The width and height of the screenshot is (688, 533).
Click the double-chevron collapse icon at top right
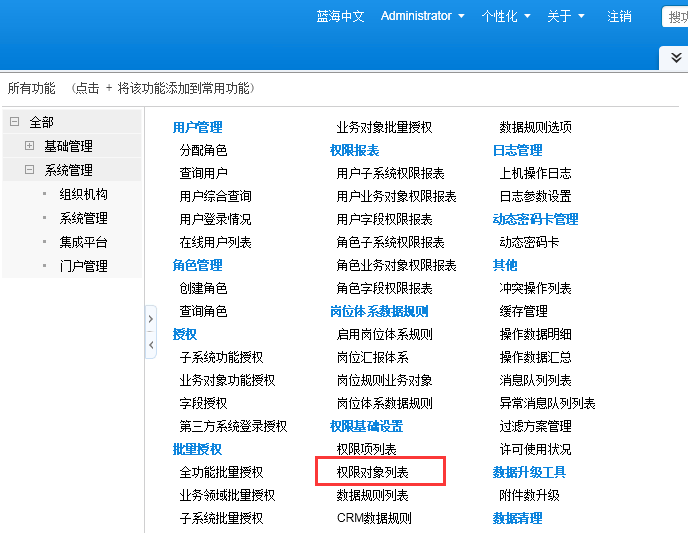pos(676,58)
